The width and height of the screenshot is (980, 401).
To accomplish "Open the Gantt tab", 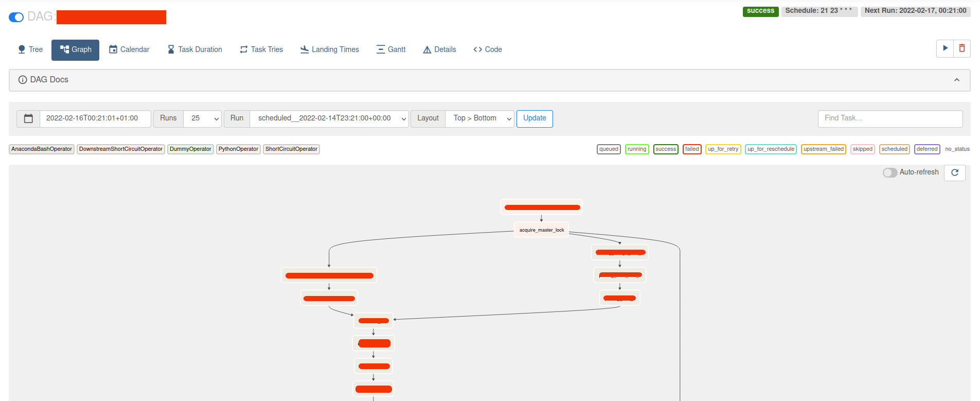I will [x=391, y=49].
